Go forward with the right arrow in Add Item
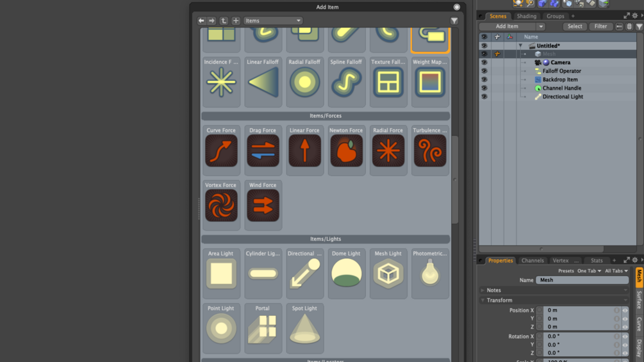Screen dimensions: 644x362 pos(211,21)
